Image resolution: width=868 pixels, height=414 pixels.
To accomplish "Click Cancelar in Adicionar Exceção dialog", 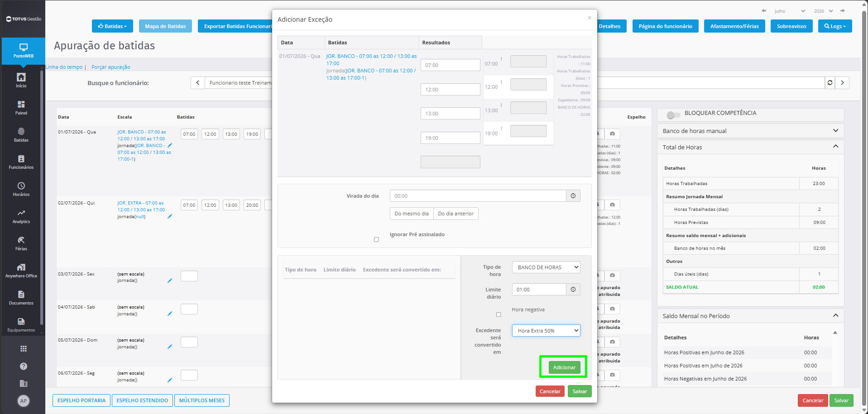I will click(550, 391).
